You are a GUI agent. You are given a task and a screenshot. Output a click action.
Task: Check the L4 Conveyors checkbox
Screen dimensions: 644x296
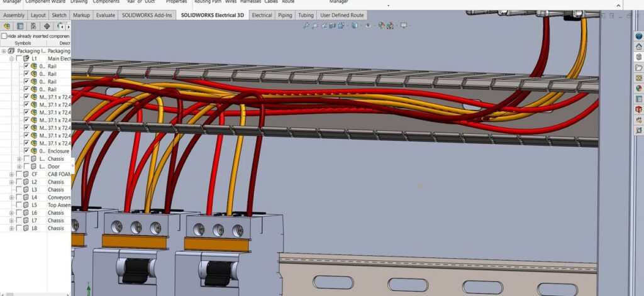(x=19, y=197)
